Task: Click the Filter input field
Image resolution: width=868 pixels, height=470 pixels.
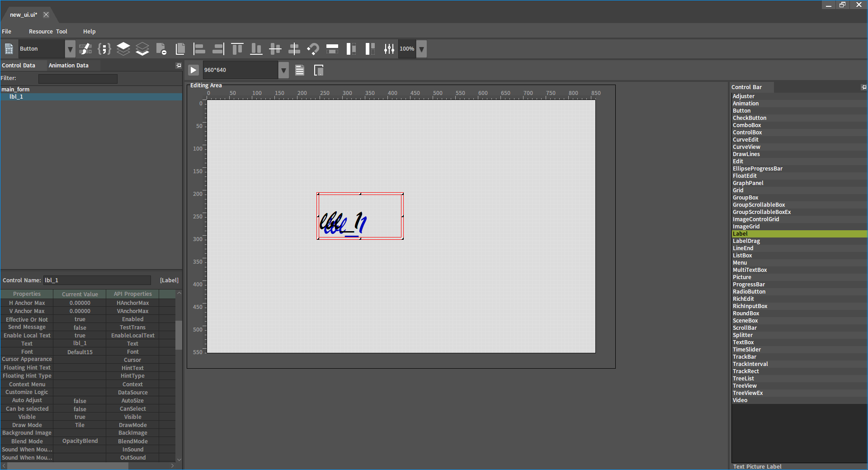Action: click(x=78, y=79)
